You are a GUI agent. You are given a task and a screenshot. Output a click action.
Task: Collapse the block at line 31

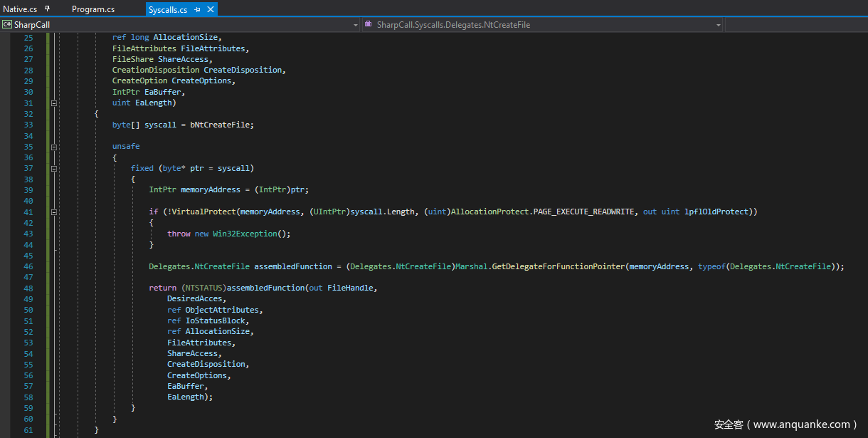coord(53,103)
